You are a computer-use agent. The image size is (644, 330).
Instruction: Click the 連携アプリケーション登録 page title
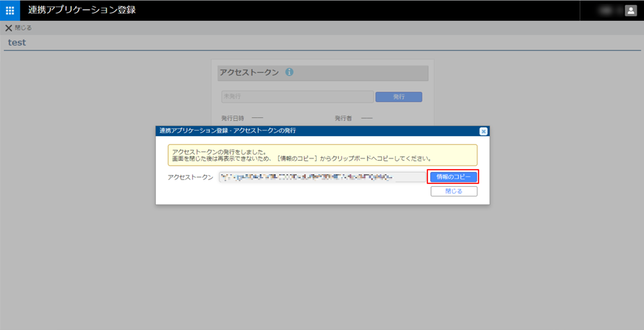click(x=82, y=10)
